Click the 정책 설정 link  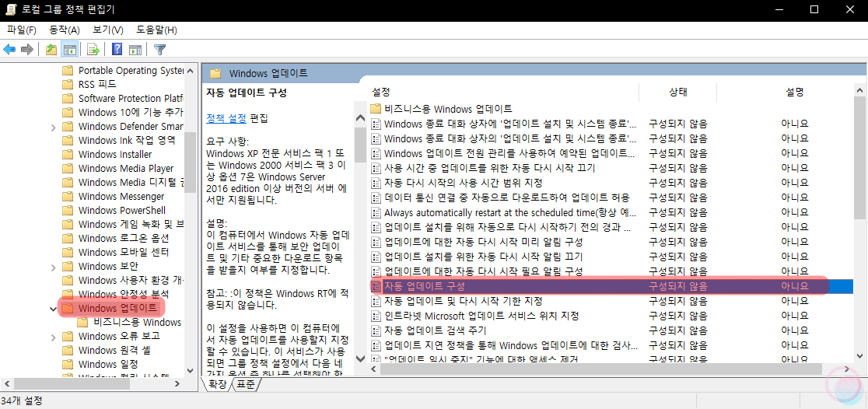226,118
